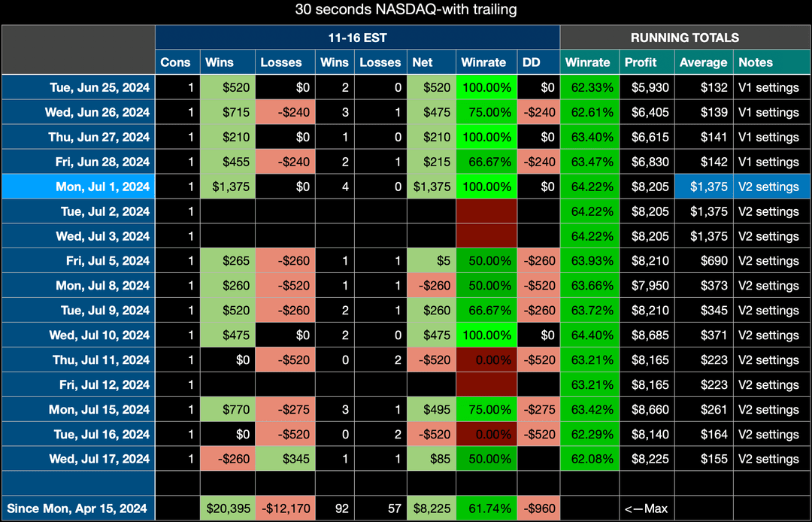Click the running profit cell "$6,830"

(647, 162)
